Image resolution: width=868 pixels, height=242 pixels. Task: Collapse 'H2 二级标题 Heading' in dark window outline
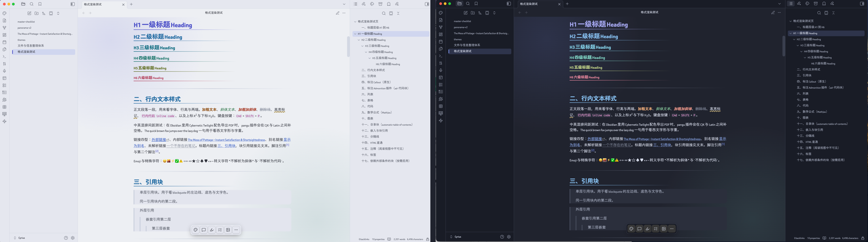(794, 39)
